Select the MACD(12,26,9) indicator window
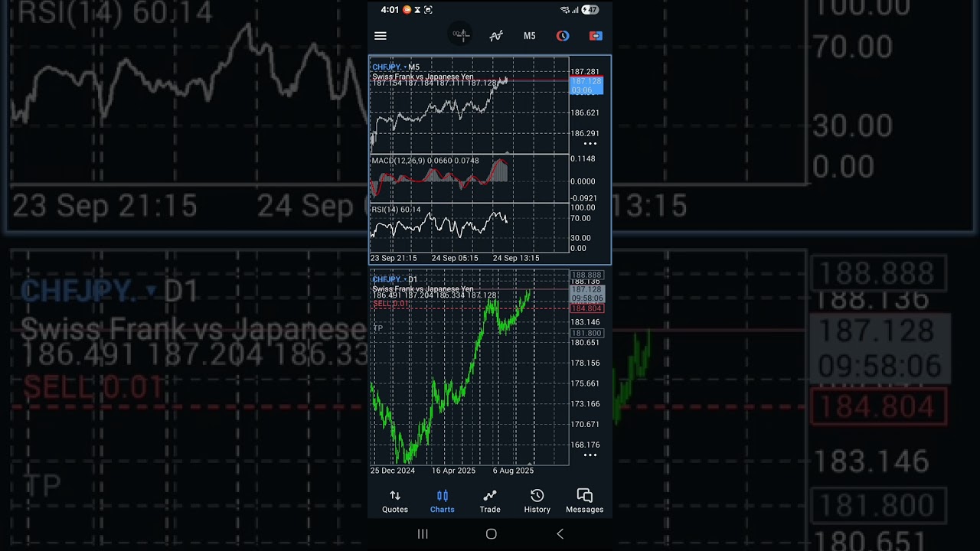Image resolution: width=980 pixels, height=551 pixels. coord(469,178)
